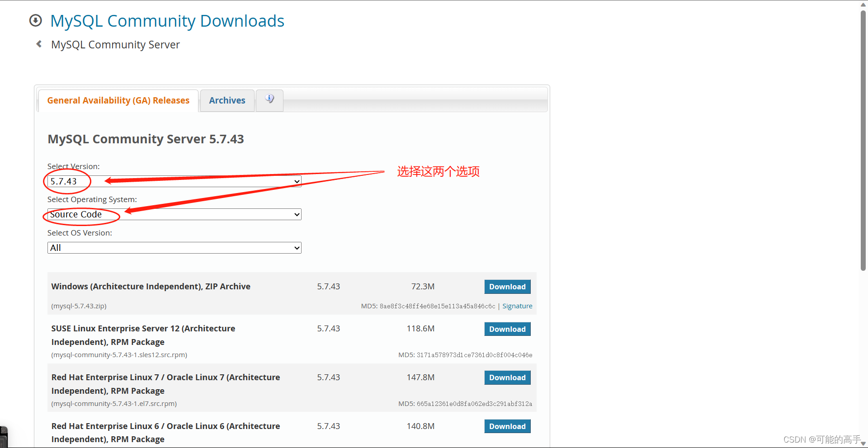868x448 pixels.
Task: Download Red Hat Enterprise Linux 6 RPM package
Action: 507,426
